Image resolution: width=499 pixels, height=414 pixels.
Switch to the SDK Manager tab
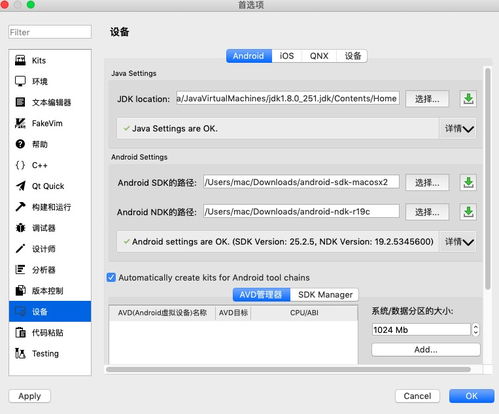(x=325, y=295)
